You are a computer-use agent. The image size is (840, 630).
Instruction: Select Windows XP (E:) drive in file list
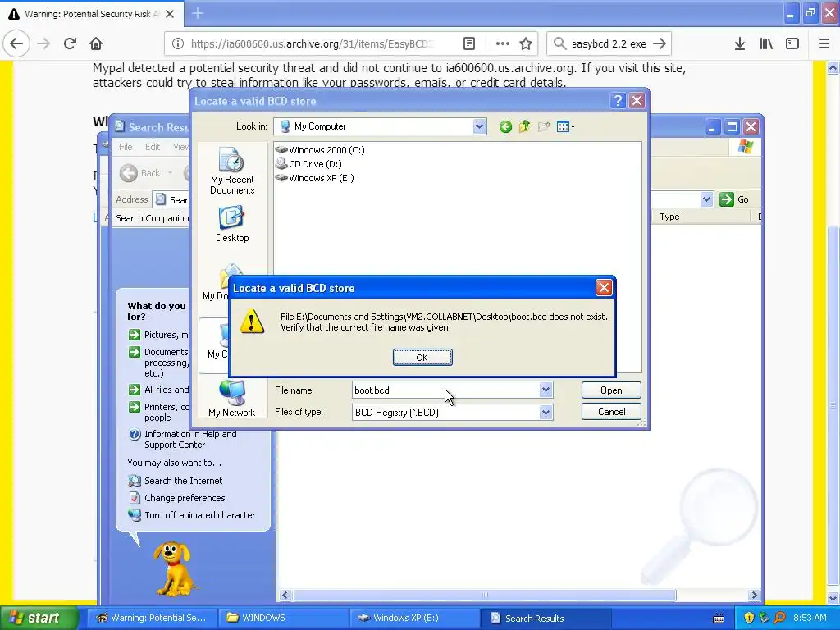314,178
